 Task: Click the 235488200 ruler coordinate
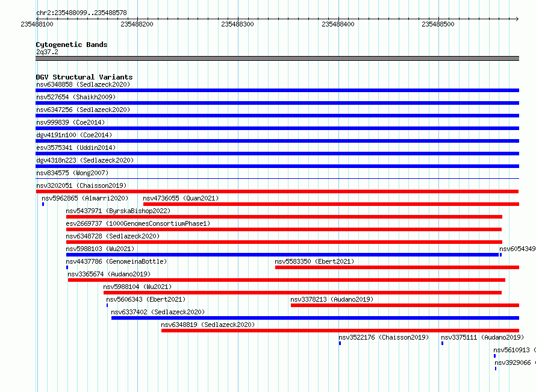tap(137, 24)
